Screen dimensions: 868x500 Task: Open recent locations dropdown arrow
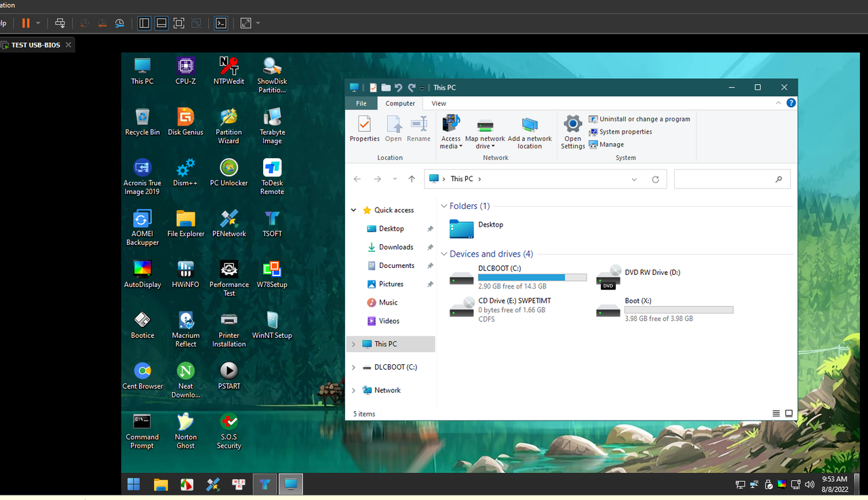click(395, 179)
